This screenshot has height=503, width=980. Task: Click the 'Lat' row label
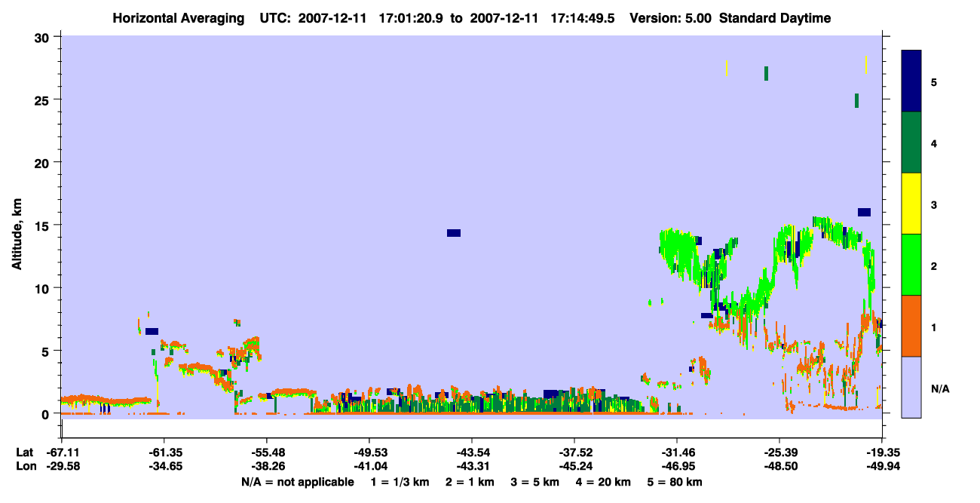click(x=25, y=452)
